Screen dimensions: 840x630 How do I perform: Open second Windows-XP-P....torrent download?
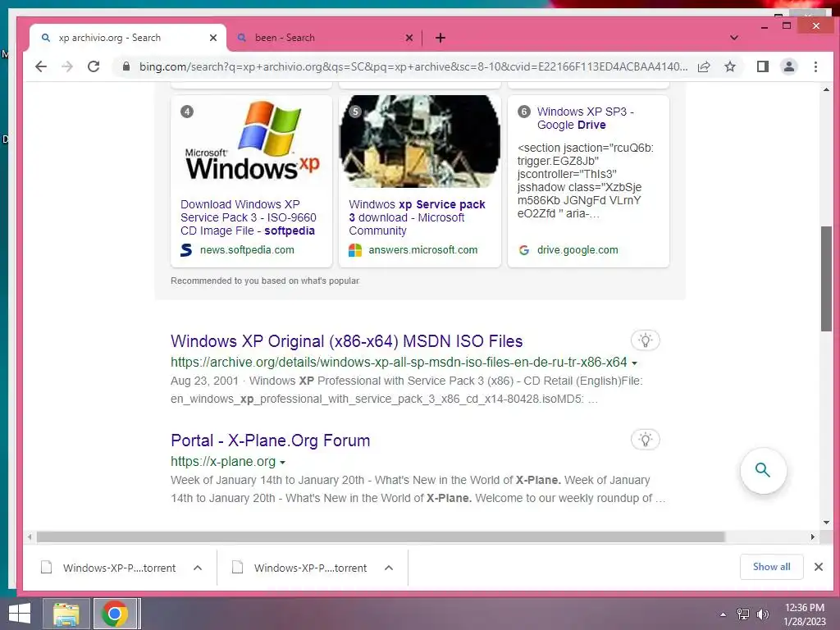[300, 568]
